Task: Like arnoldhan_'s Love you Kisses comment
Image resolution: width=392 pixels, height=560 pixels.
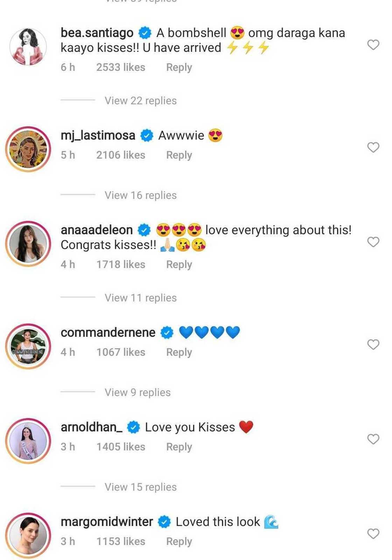Action: coord(373,439)
